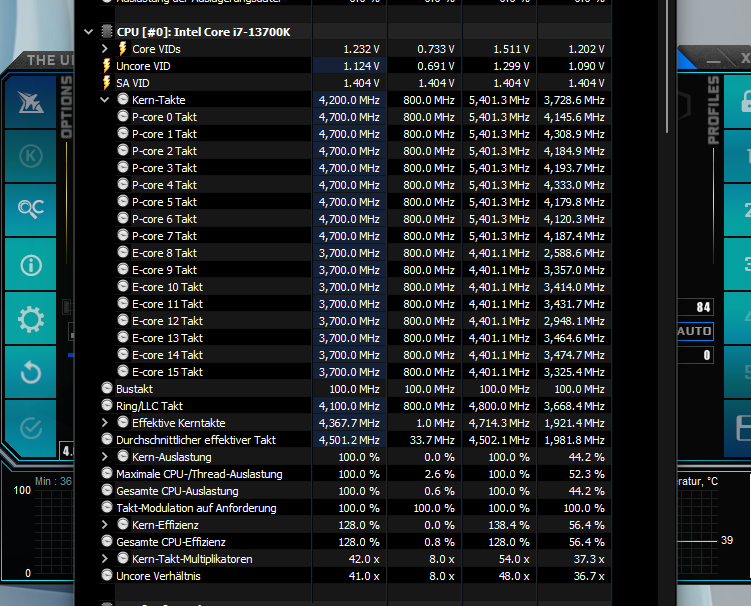751x606 pixels.
Task: Click the lightning icon next to Uncore VID
Action: (106, 66)
